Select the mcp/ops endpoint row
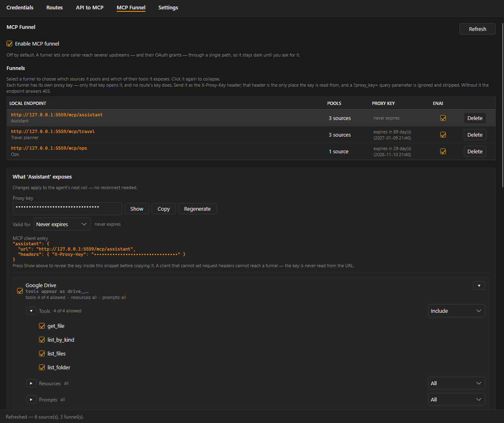 (251, 151)
